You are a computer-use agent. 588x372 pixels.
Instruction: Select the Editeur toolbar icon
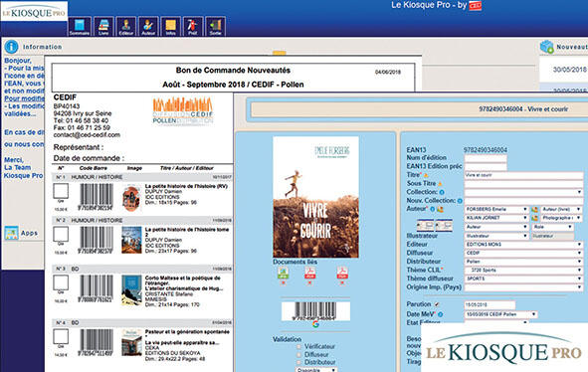(x=125, y=27)
